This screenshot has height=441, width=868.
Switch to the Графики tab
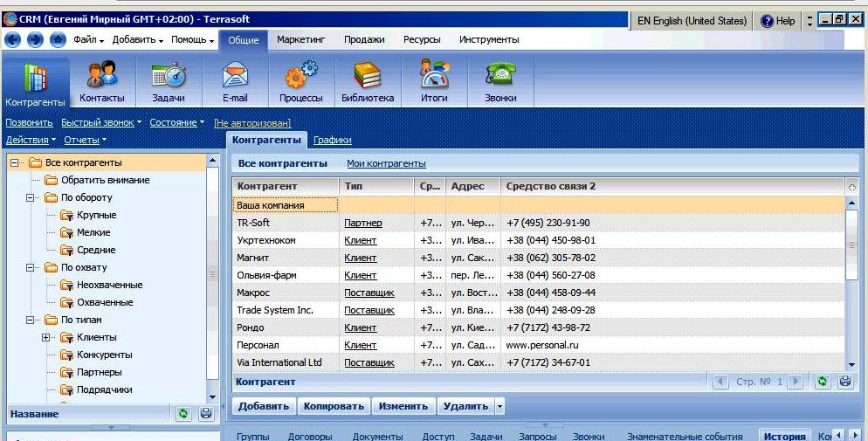pyautogui.click(x=332, y=140)
